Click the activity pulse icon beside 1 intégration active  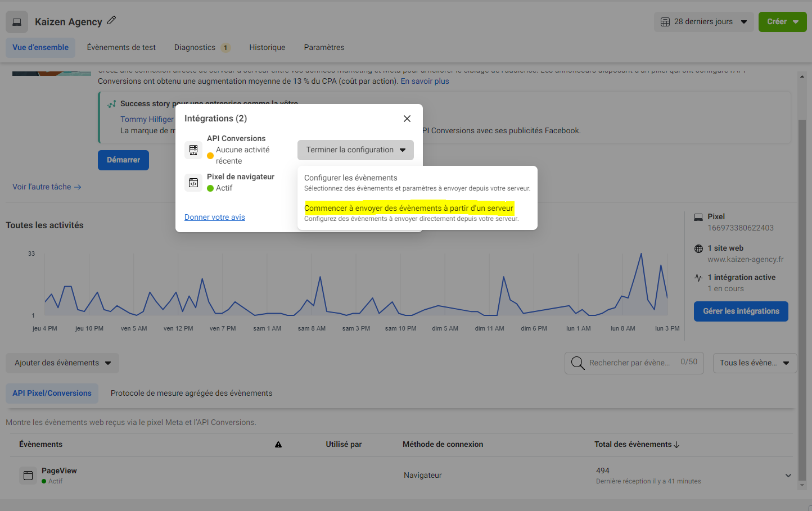click(x=698, y=278)
